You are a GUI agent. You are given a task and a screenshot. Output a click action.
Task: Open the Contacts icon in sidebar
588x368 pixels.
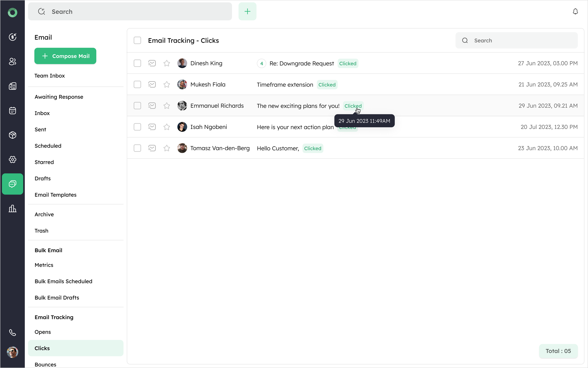pyautogui.click(x=12, y=62)
